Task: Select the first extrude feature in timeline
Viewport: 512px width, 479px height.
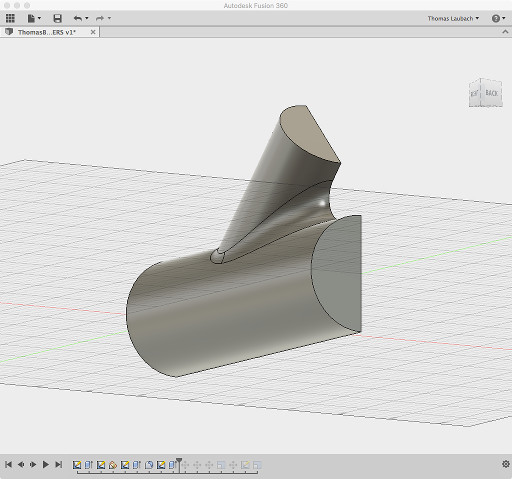Action: 89,465
